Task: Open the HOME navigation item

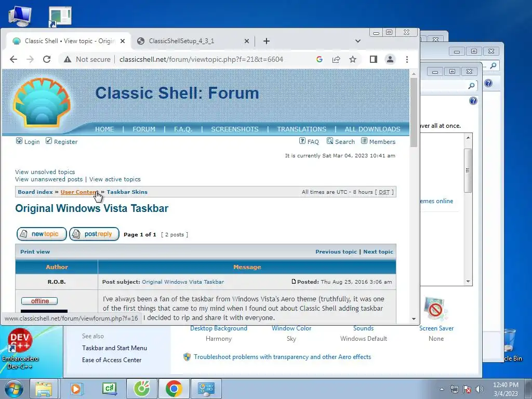Action: (x=104, y=129)
